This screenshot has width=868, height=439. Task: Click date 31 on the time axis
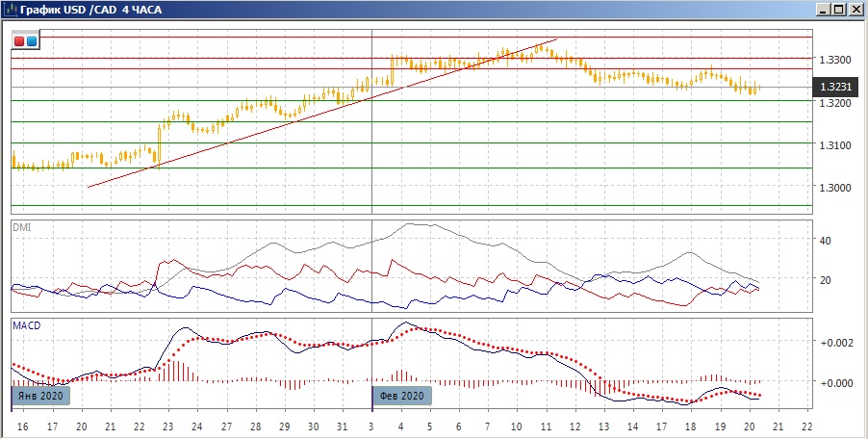pos(342,426)
